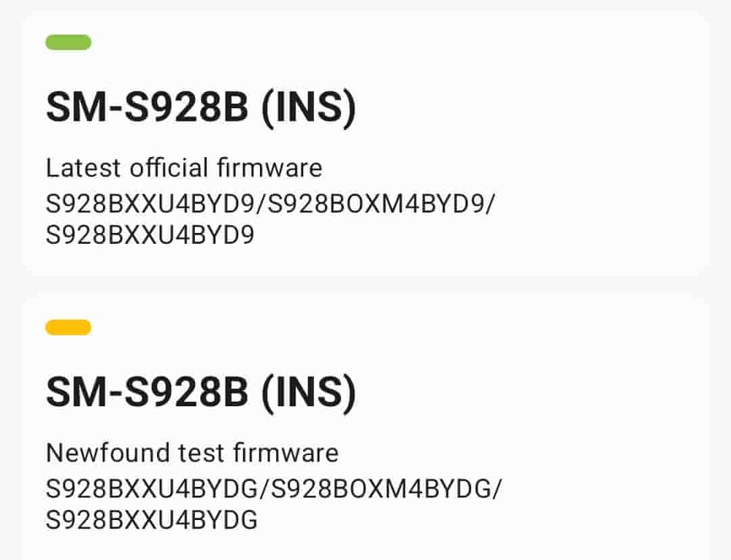
Task: Select SM-S928B model name in the test firmware card
Action: coord(147,393)
